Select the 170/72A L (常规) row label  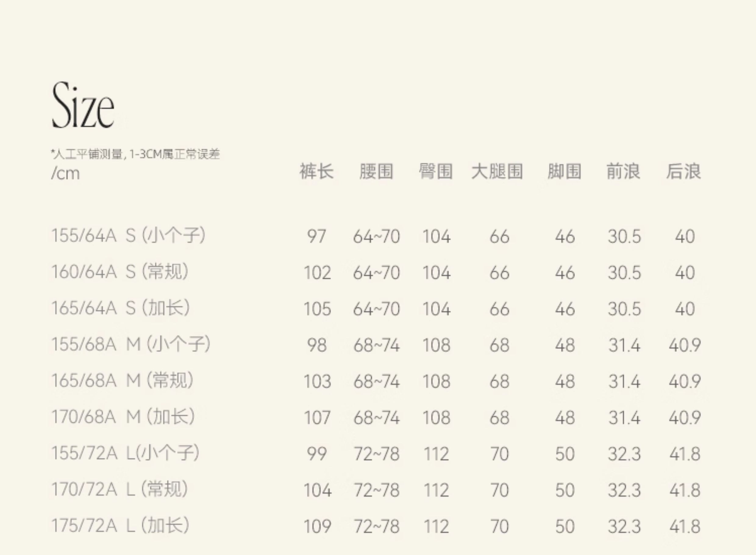[x=120, y=489]
